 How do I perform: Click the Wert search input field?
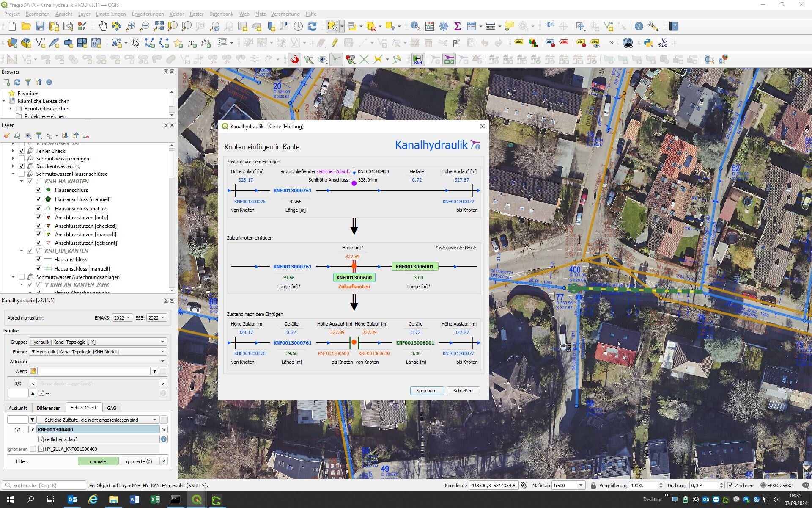click(94, 371)
